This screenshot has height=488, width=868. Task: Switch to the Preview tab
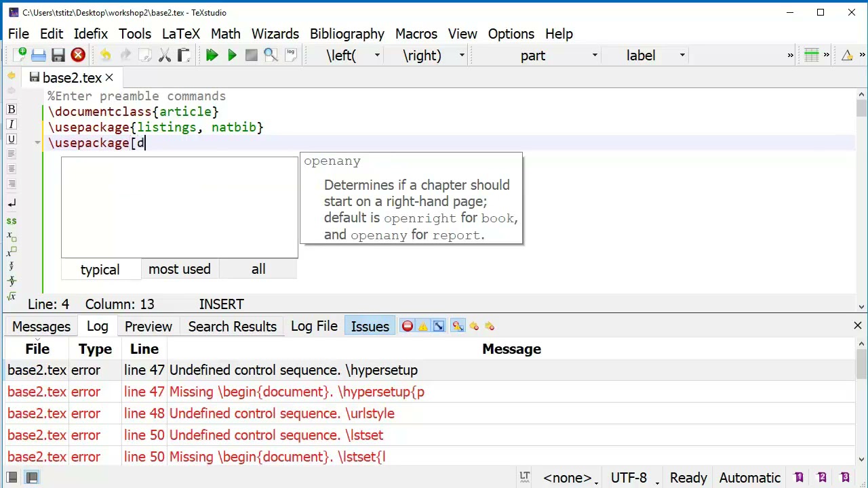click(149, 326)
